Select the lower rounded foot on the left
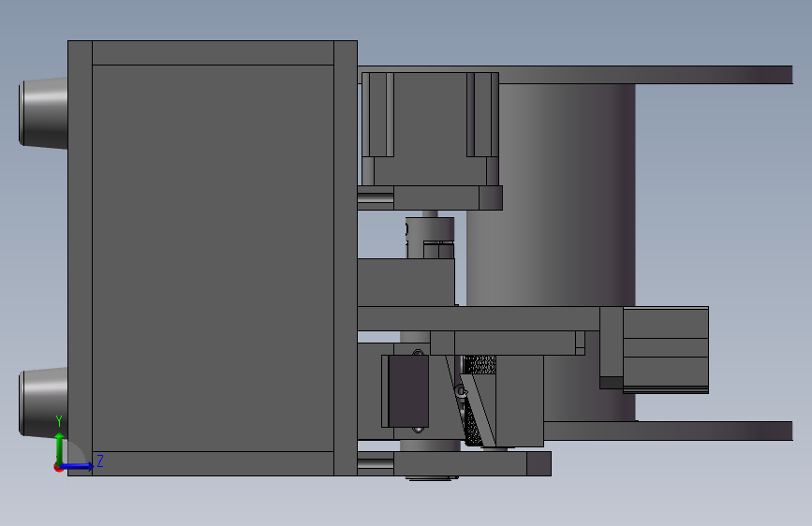The width and height of the screenshot is (812, 526). pyautogui.click(x=43, y=402)
